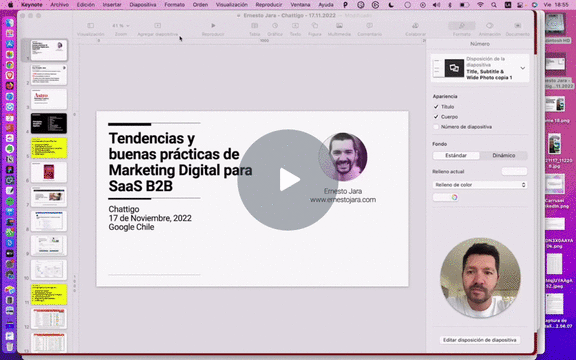Click the Agregar diapositiva toolbar icon
The width and height of the screenshot is (576, 360).
[x=158, y=26]
